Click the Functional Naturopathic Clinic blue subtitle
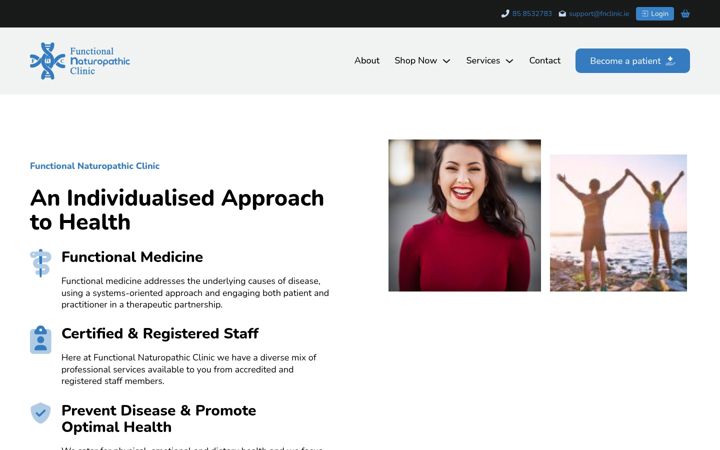Viewport: 720px width, 450px height. pos(95,166)
